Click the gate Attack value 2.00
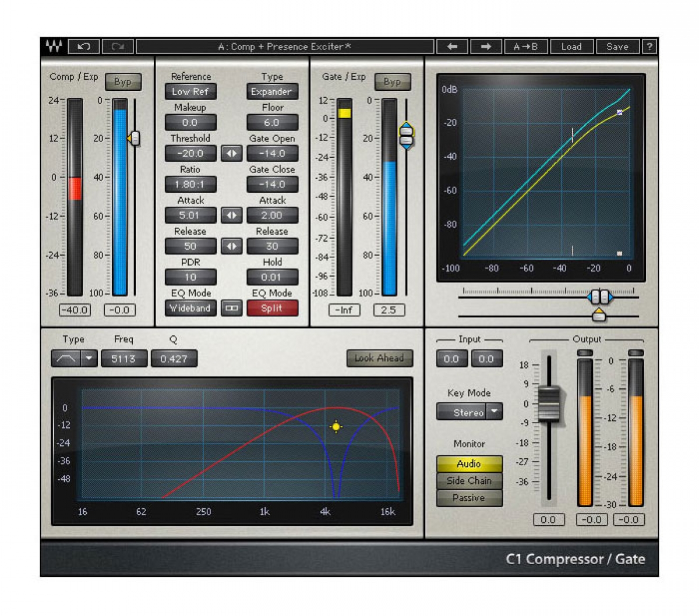This screenshot has height=616, width=699. [272, 215]
